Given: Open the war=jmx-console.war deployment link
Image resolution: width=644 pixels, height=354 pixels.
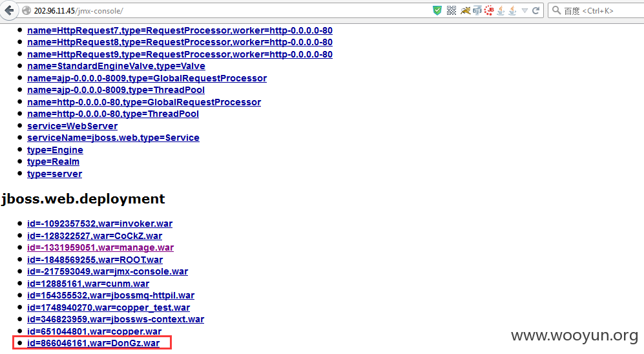Looking at the screenshot, I should [x=108, y=271].
